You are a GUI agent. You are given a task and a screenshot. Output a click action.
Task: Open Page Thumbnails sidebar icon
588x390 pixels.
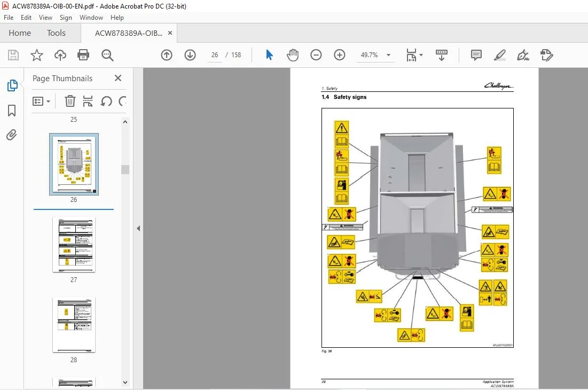[x=12, y=85]
